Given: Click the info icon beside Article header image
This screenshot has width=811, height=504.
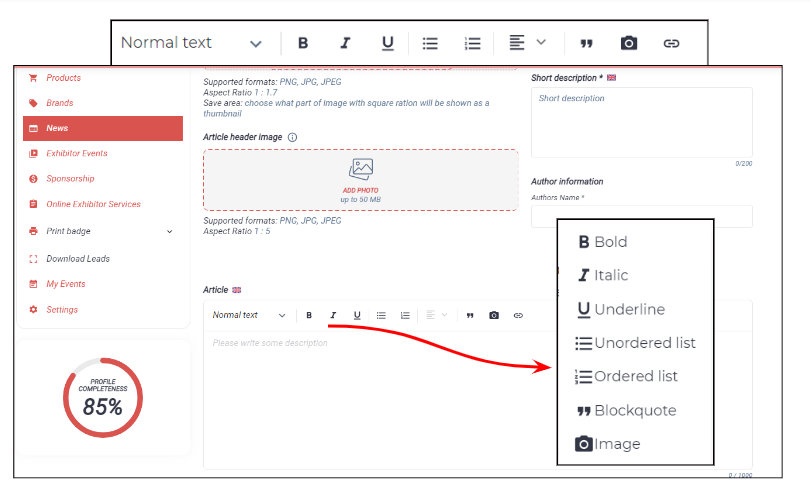Looking at the screenshot, I should pos(292,137).
